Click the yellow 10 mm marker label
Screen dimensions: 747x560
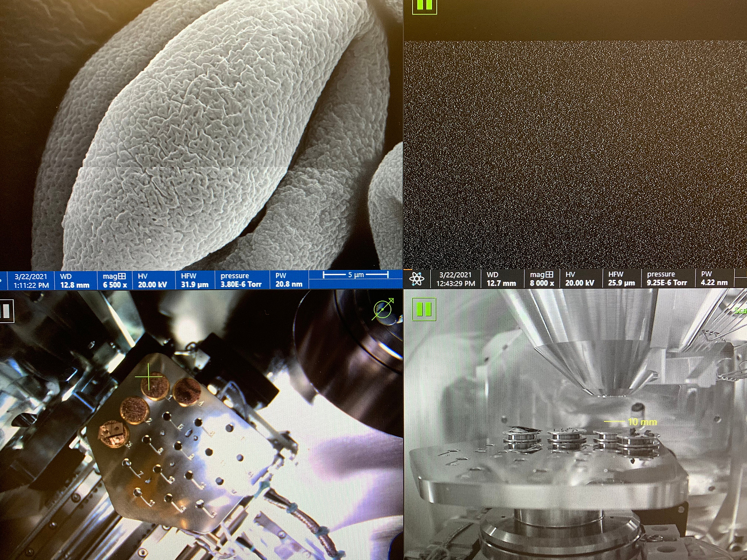coord(642,422)
